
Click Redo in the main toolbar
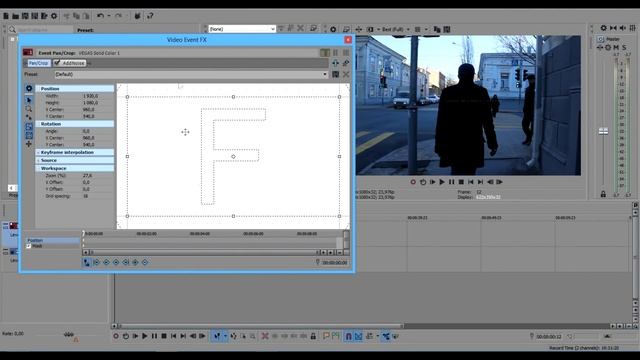coord(118,16)
